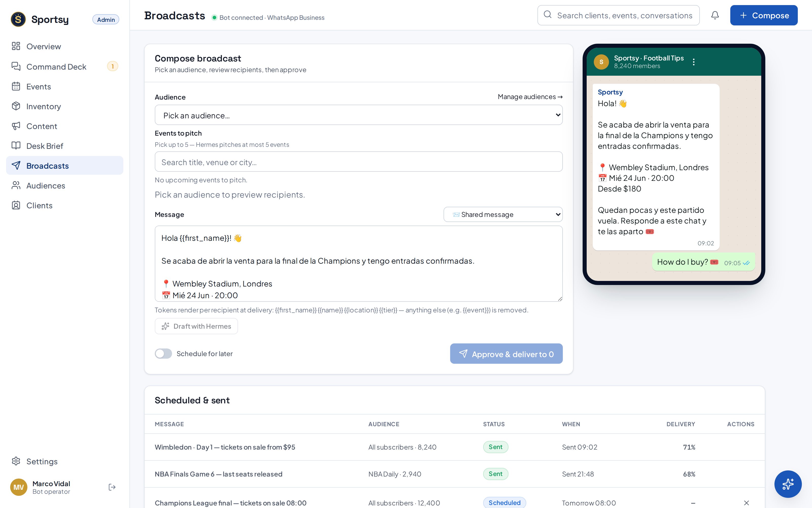Follow the Manage audiences link

point(530,97)
